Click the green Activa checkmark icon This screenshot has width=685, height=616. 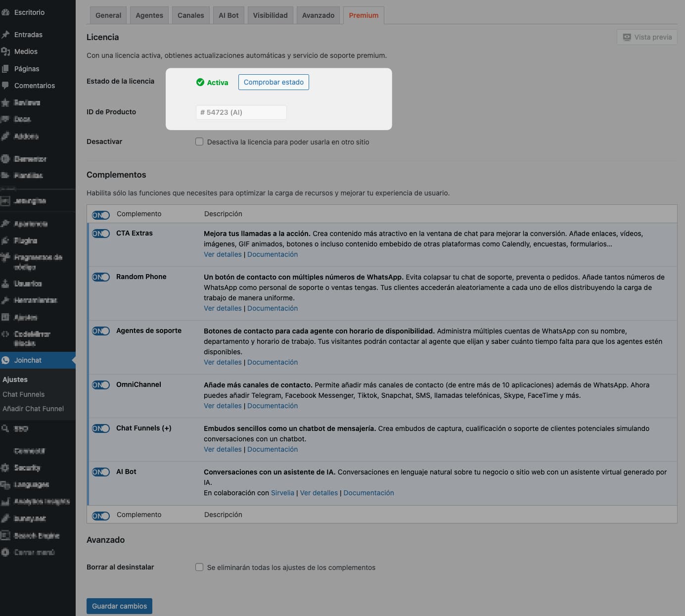[200, 83]
